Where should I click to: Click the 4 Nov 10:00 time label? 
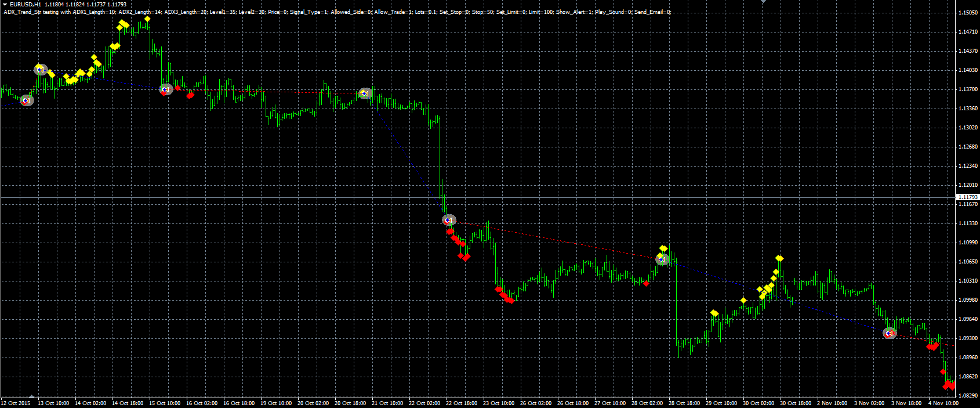(x=943, y=403)
